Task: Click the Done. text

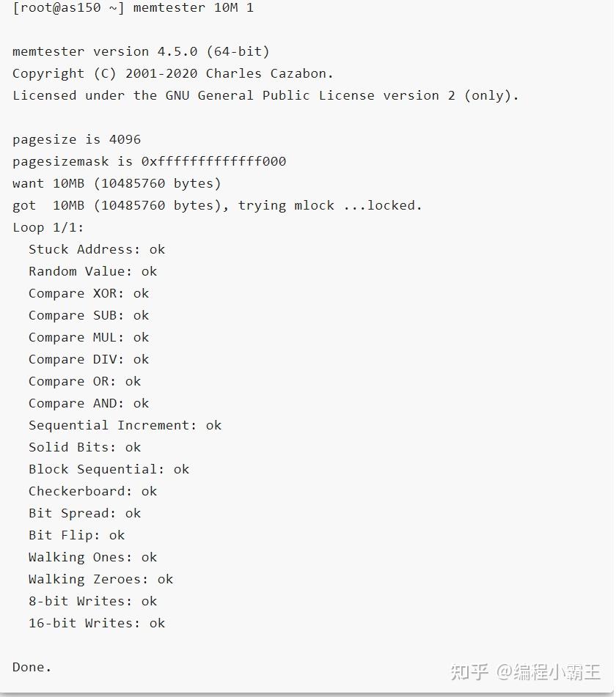Action: [x=32, y=667]
